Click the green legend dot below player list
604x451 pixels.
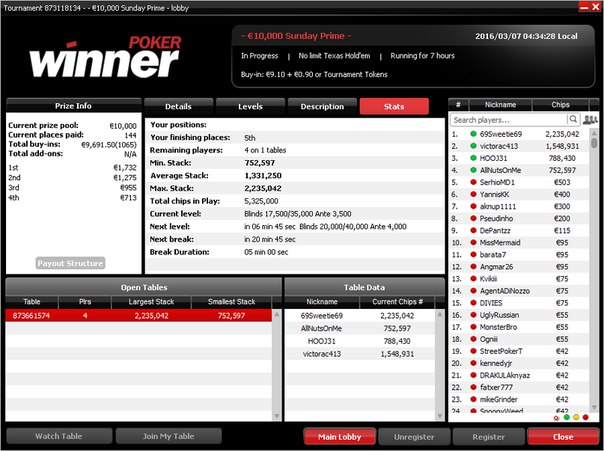click(x=567, y=417)
